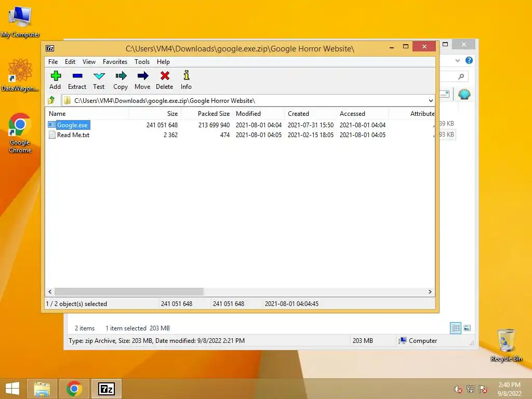532x399 pixels.
Task: Click Explorer's '2 items' status text
Action: (x=85, y=328)
